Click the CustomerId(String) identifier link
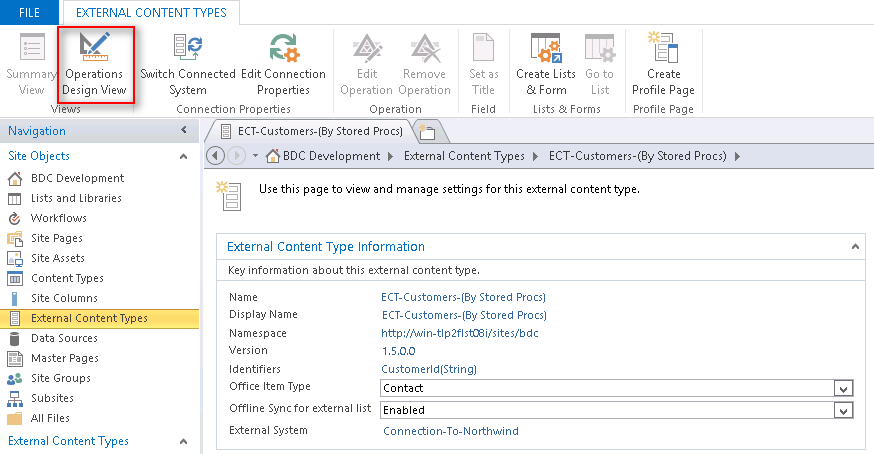The image size is (874, 454). 429,369
